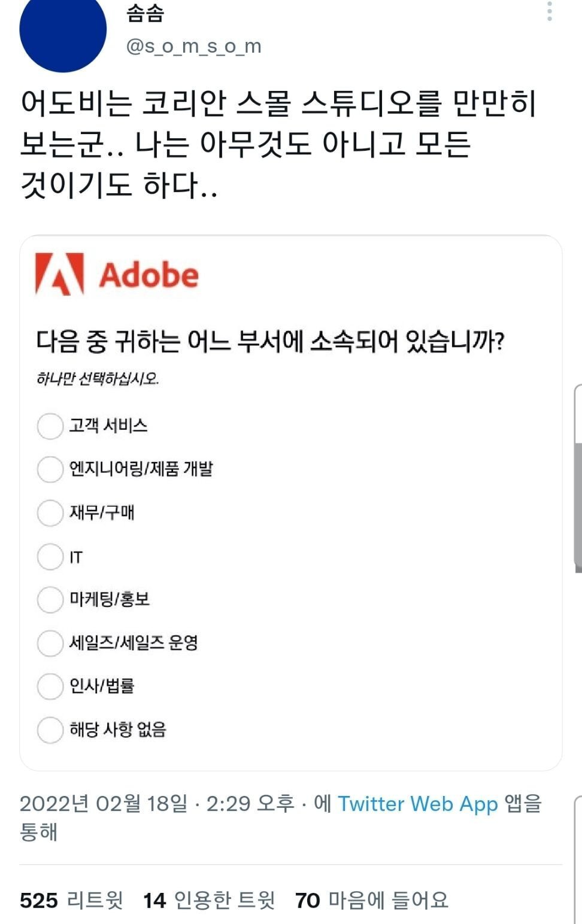
Task: Open the tweet's three-dot more menu
Action: [x=550, y=11]
